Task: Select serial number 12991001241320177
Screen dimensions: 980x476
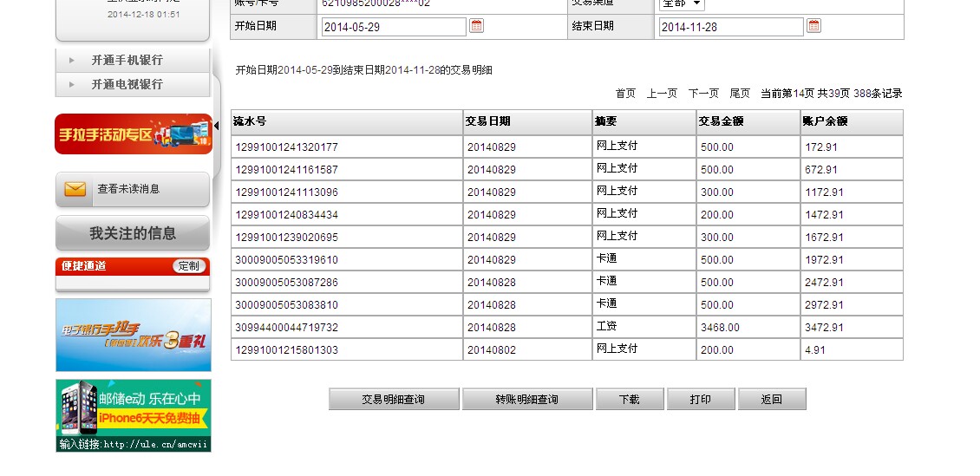Action: 287,147
